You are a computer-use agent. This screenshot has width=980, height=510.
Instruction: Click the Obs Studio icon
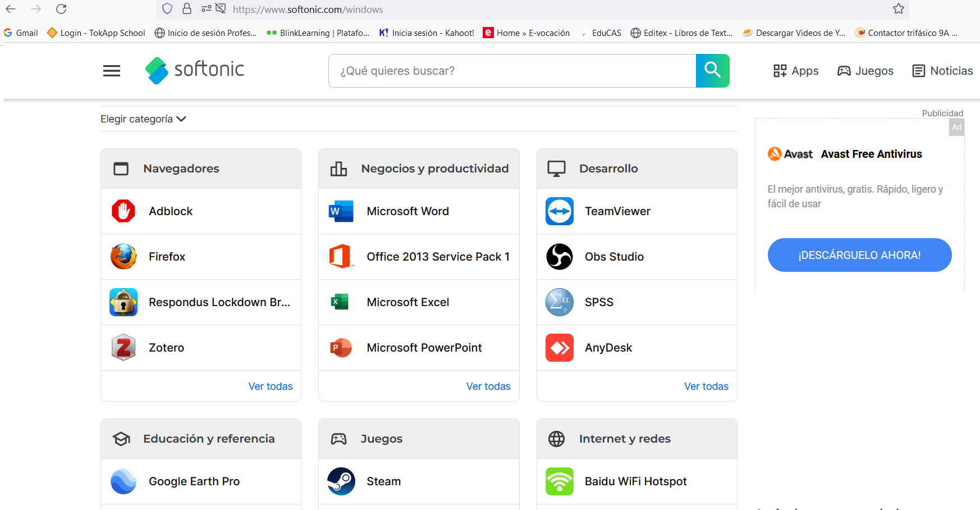pos(559,257)
